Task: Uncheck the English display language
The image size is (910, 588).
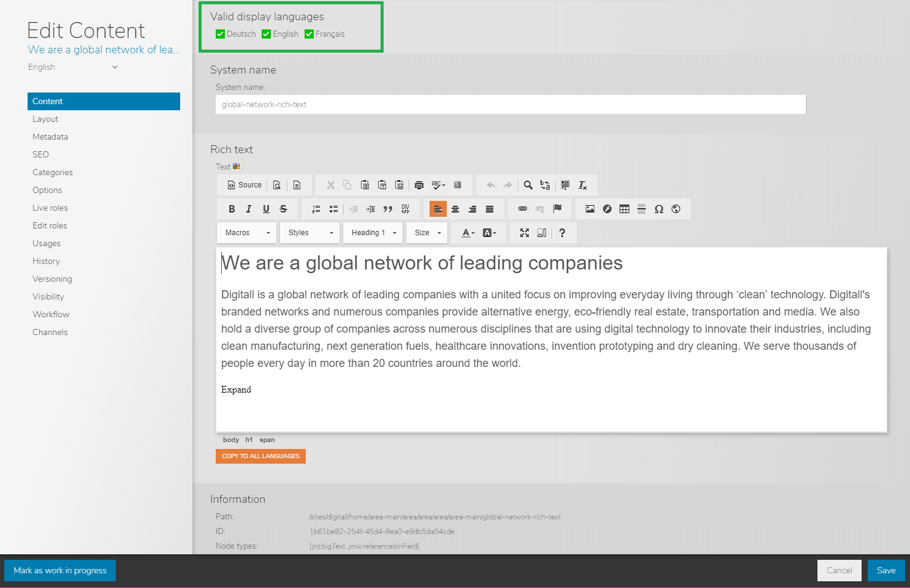Action: coord(267,34)
